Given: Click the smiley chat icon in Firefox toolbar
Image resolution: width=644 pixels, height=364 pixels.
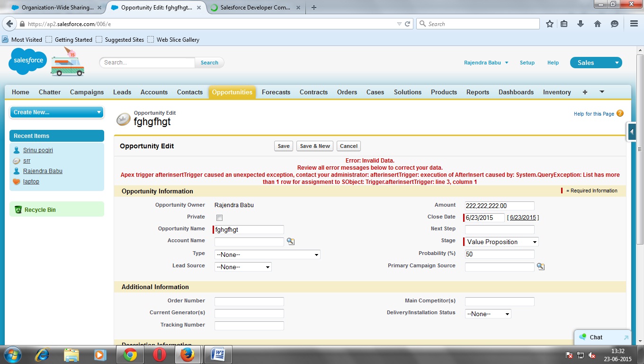Looking at the screenshot, I should [x=615, y=24].
